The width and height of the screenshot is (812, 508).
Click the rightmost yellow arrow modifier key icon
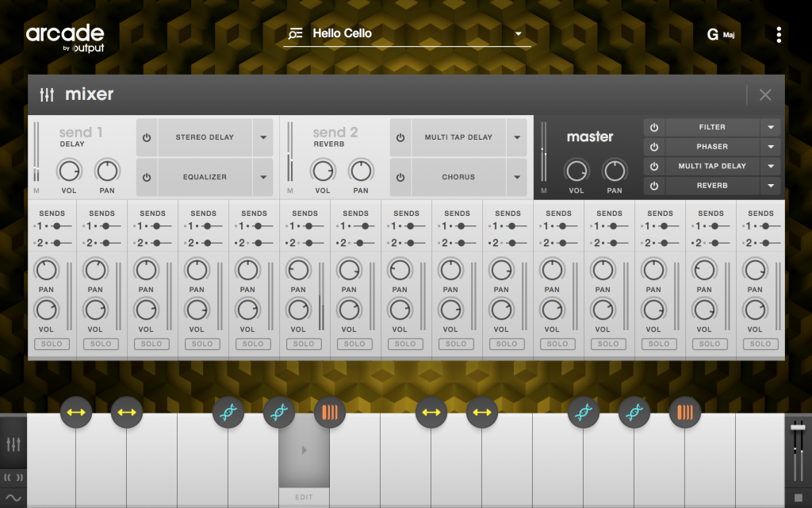[482, 413]
